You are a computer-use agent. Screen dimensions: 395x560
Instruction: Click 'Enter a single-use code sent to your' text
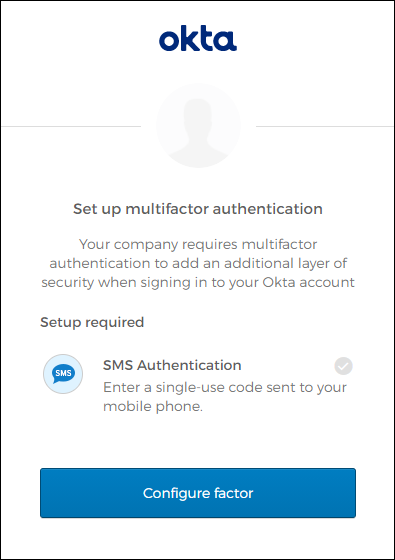(x=225, y=388)
